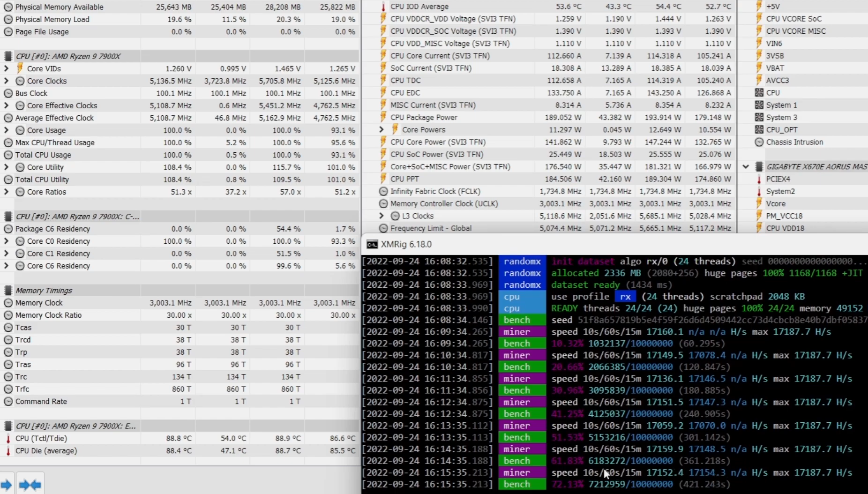Click the AMD Ryzen 9 7900X section chip icon

(x=8, y=56)
